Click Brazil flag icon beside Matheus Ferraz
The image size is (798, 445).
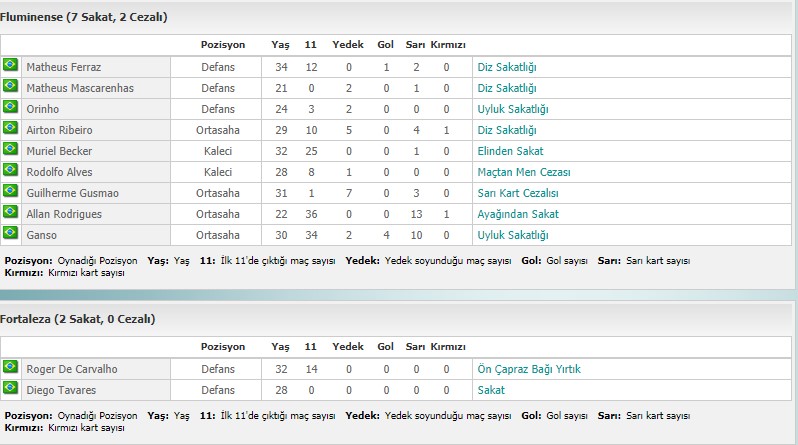[10, 65]
